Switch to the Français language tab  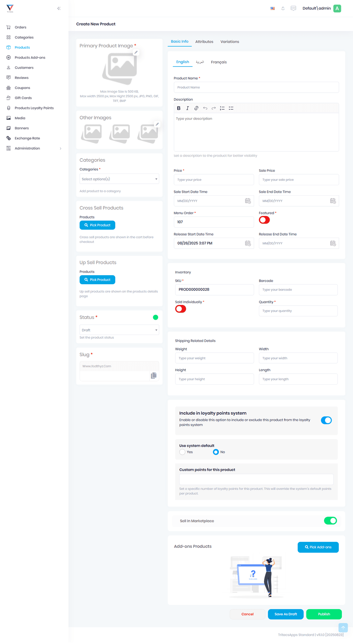tap(219, 62)
